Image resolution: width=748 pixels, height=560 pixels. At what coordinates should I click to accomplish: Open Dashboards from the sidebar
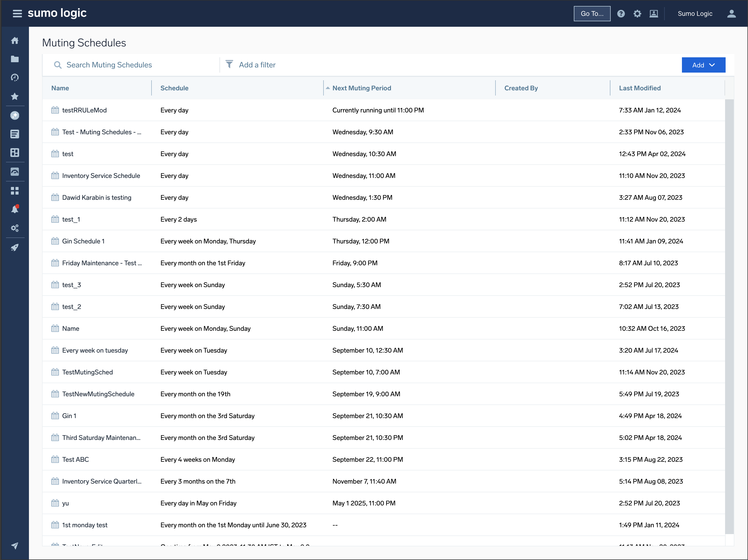pyautogui.click(x=15, y=153)
